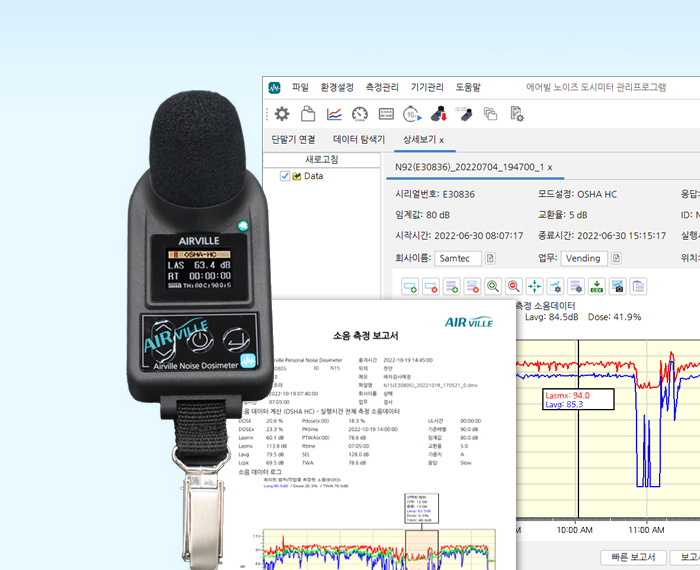Switch to the 데이터 탐색기 tab
The image size is (700, 570).
[359, 140]
